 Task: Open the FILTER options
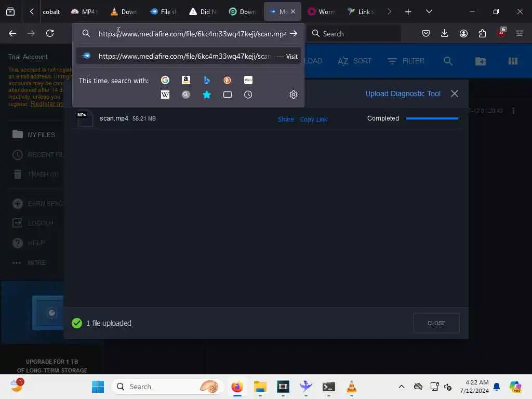pyautogui.click(x=406, y=61)
